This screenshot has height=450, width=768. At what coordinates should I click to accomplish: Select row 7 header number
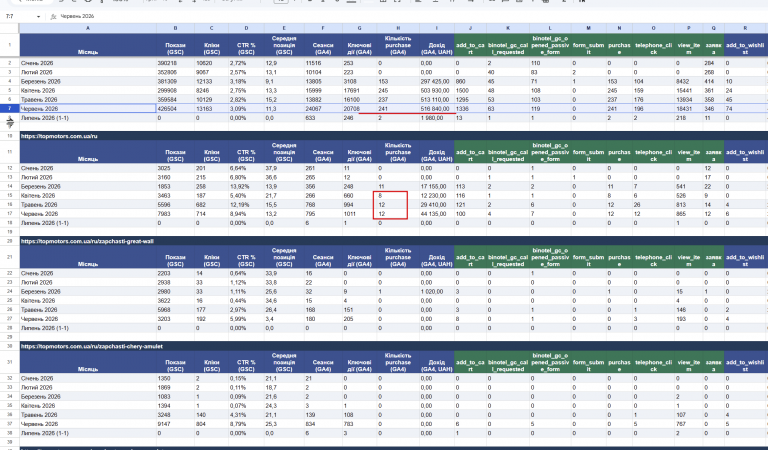point(10,109)
